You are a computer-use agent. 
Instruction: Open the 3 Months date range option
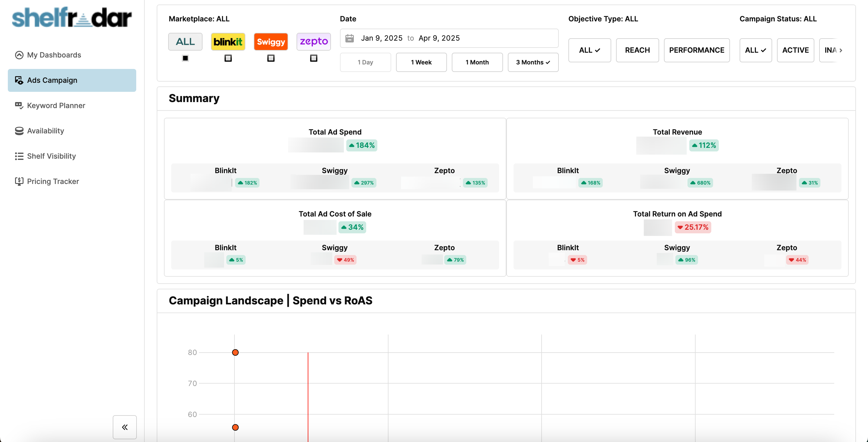click(x=533, y=62)
